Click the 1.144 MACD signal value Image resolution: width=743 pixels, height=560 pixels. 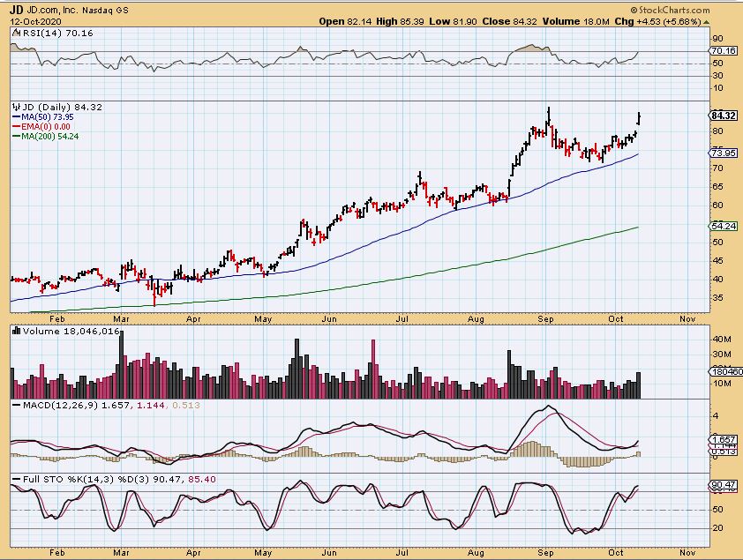click(151, 405)
